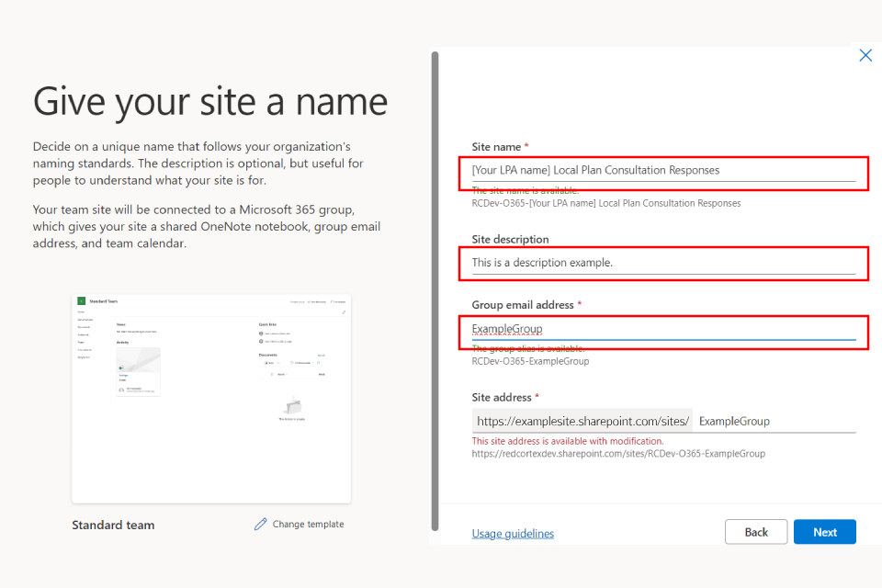Click the Standard team template preview thumbnail
Image resolution: width=882 pixels, height=588 pixels.
(211, 398)
